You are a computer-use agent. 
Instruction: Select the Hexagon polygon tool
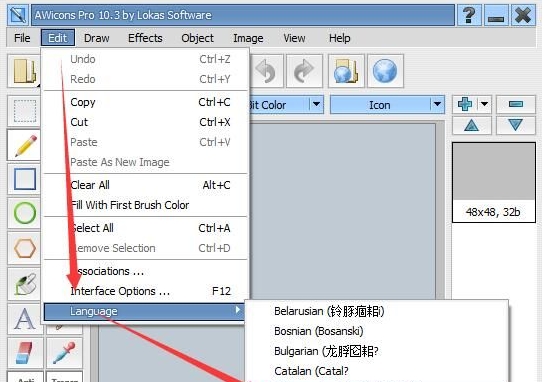click(24, 248)
